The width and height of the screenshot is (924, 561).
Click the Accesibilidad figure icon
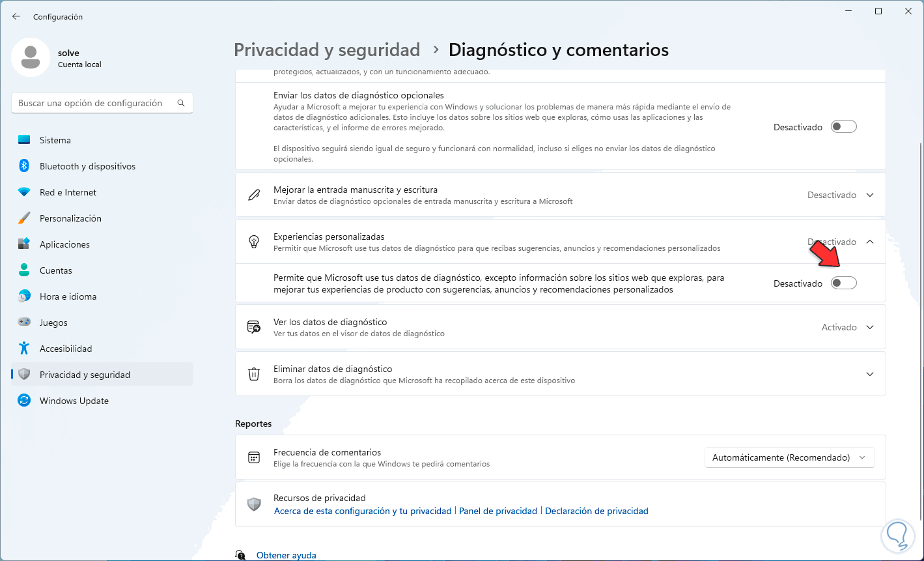coord(24,349)
